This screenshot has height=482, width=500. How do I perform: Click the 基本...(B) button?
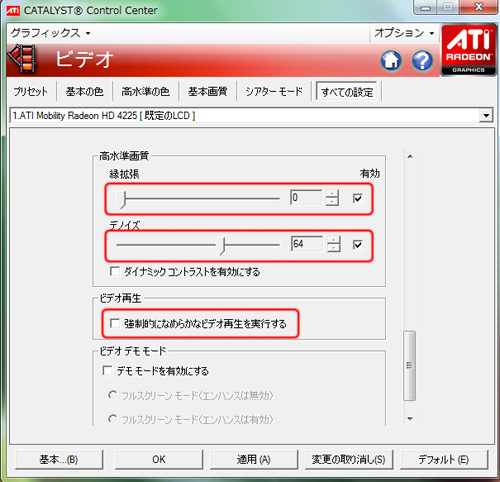tap(59, 460)
